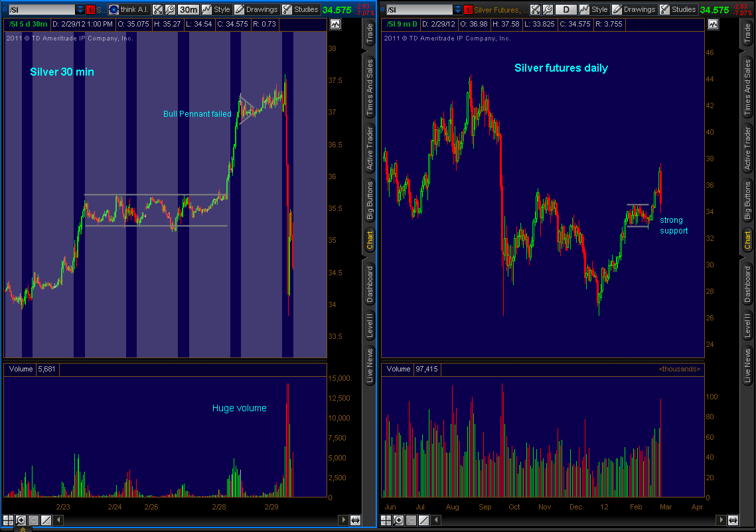
Task: Select the crosshair cursor tool at bottom left
Action: click(8, 520)
